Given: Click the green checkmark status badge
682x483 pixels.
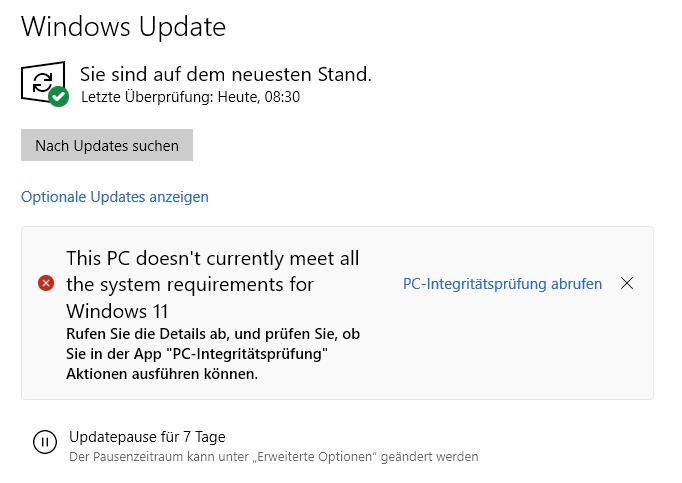Looking at the screenshot, I should [x=59, y=96].
